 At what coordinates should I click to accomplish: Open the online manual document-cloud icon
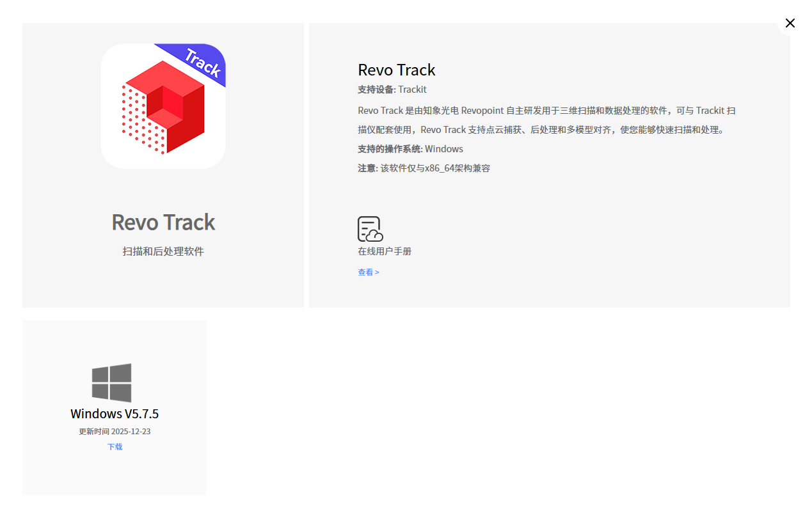click(370, 229)
